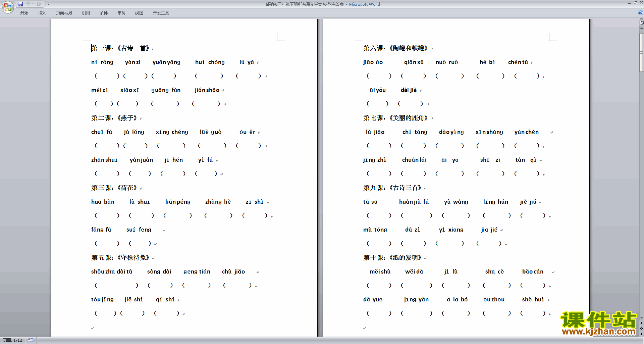644x344 pixels.
Task: Switch to the 视图 ribbon tab
Action: pyautogui.click(x=139, y=13)
